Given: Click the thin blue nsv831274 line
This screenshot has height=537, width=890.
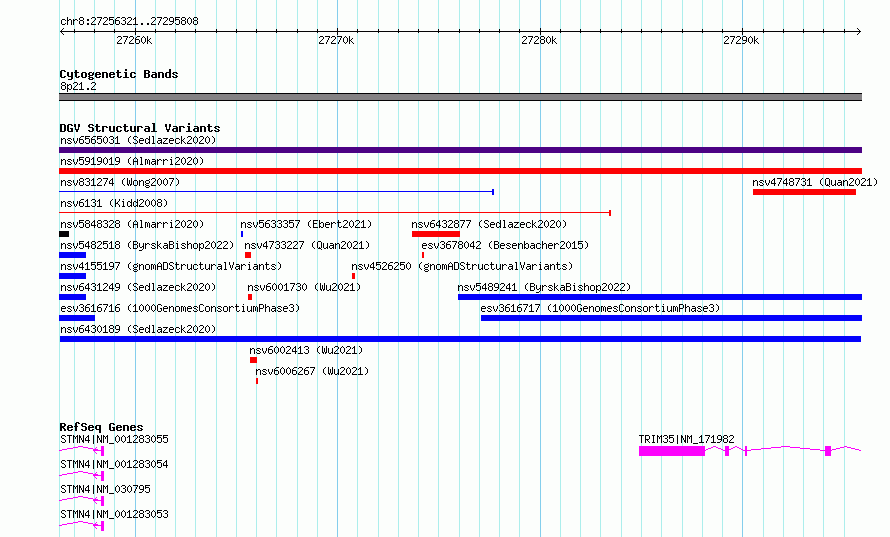Looking at the screenshot, I should point(276,192).
